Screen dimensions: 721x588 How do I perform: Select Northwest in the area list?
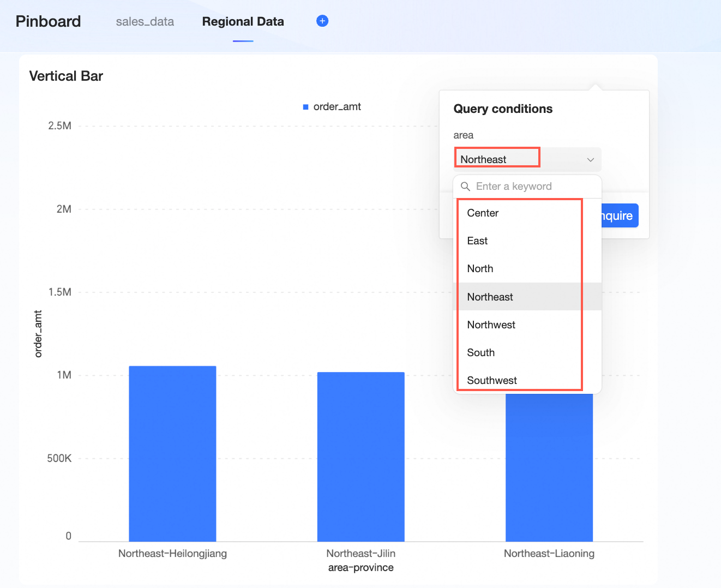491,325
